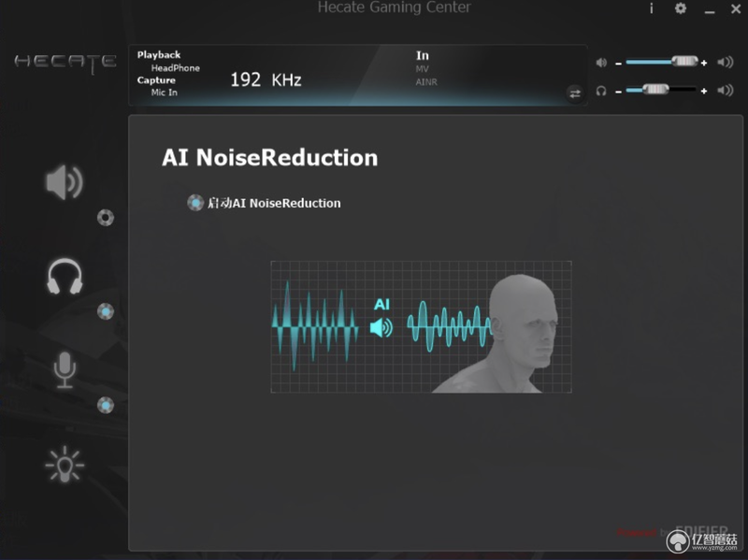Toggle the headphone radio indicator in sidebar
This screenshot has height=560, width=748.
coord(106,311)
